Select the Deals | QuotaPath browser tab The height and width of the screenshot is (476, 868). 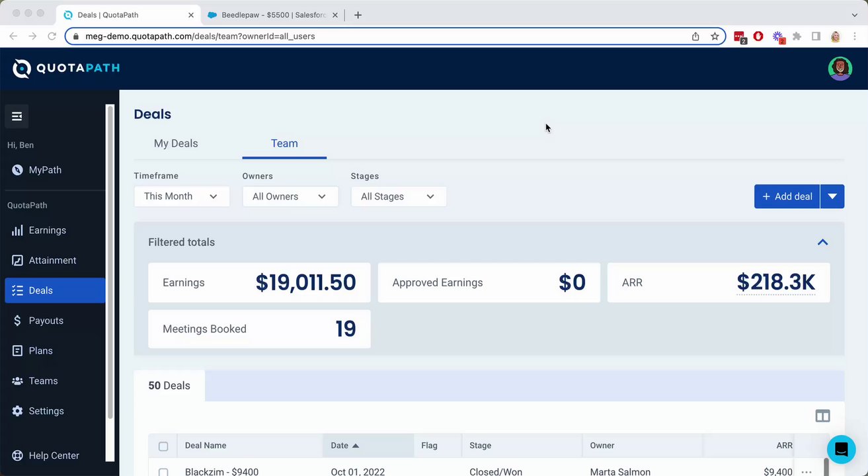[128, 15]
